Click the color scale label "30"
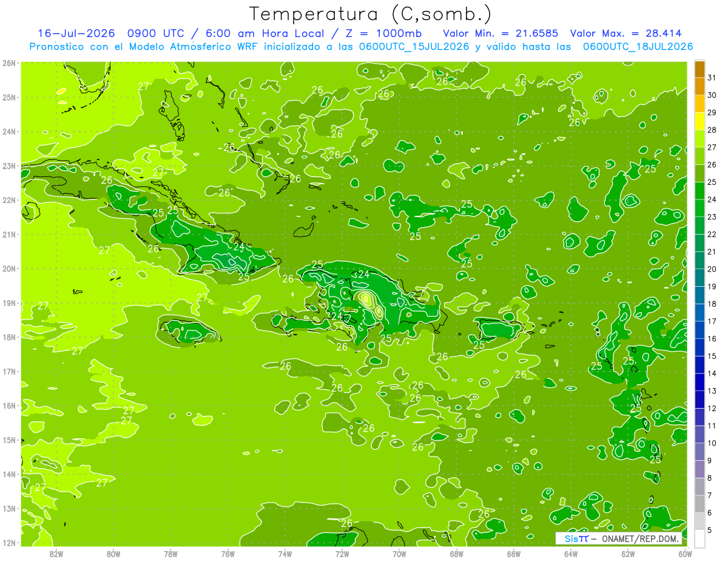Viewport: 728px width, 562px height. pyautogui.click(x=712, y=95)
